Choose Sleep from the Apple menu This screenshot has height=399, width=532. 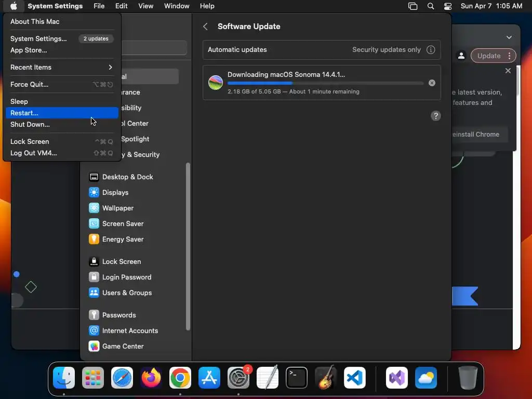(62, 101)
